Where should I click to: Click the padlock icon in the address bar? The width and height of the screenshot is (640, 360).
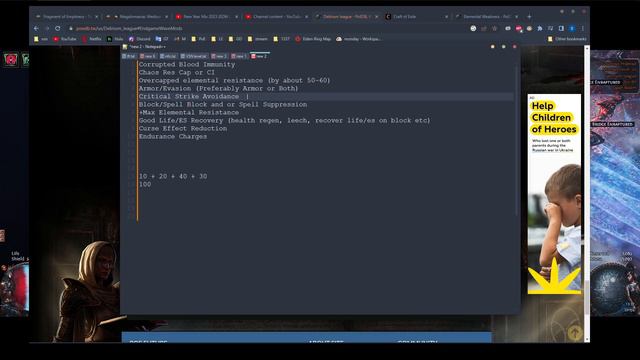click(71, 29)
